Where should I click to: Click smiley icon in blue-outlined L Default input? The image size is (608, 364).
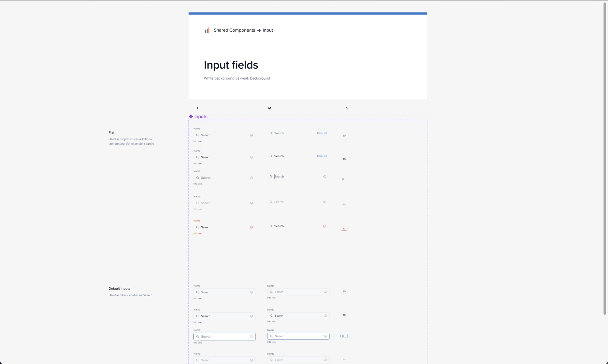click(x=251, y=336)
